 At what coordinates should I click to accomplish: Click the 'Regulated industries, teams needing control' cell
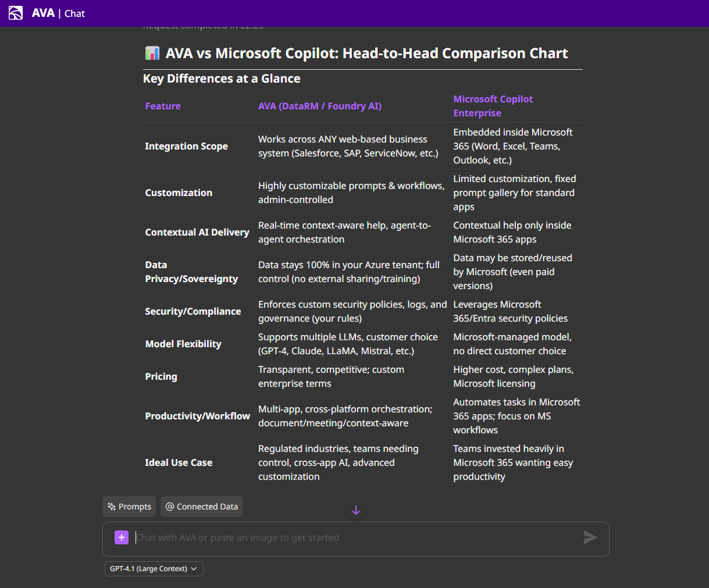pos(338,462)
